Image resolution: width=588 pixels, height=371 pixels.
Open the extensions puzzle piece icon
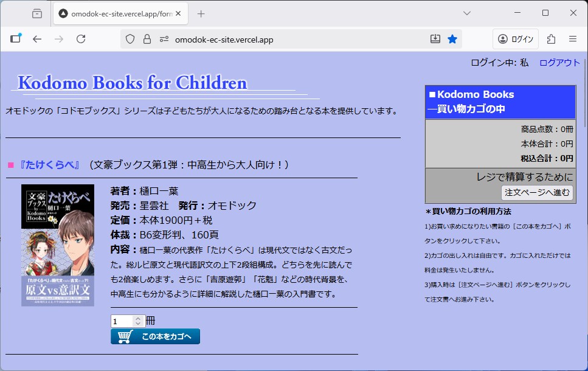[x=551, y=39]
